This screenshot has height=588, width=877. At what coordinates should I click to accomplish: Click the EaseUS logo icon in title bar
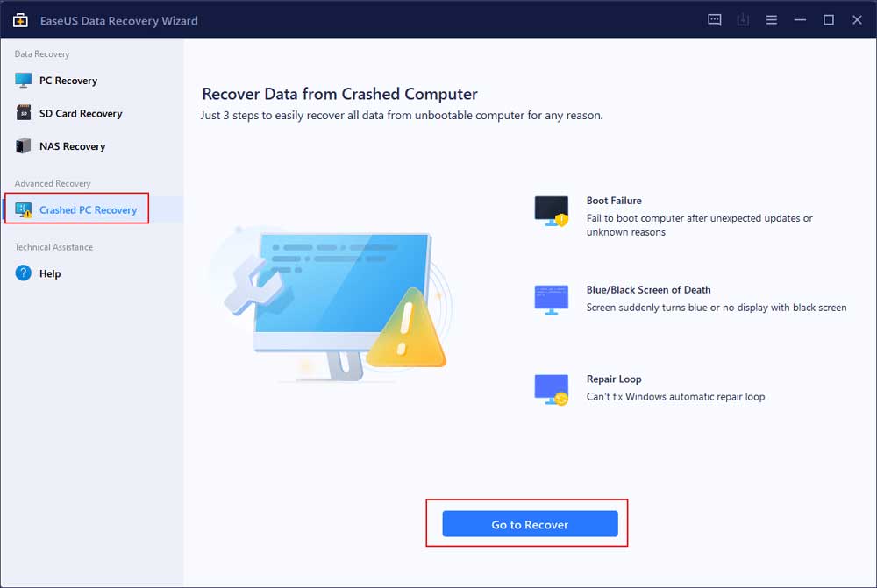click(x=21, y=20)
